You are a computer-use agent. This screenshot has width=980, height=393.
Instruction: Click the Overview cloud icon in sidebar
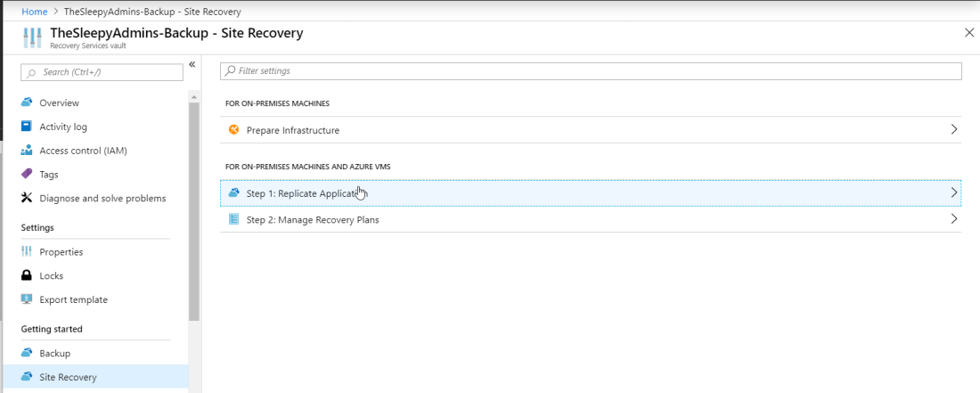pyautogui.click(x=27, y=102)
